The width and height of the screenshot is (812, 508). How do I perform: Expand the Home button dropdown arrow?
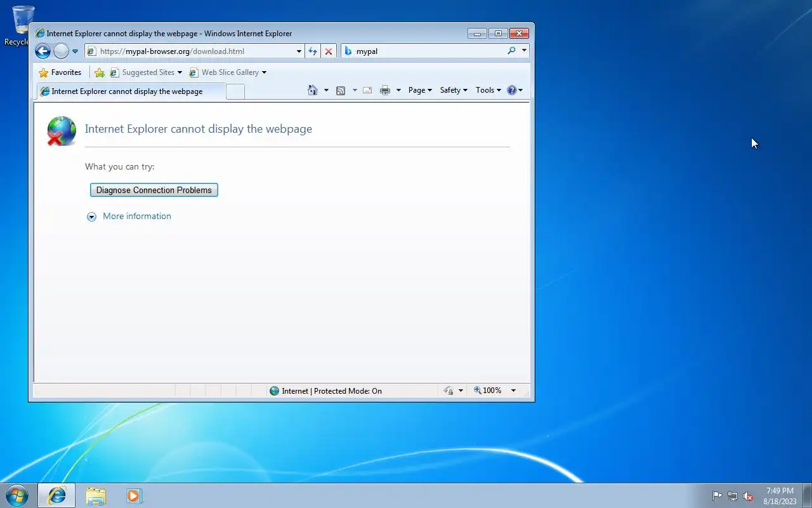[326, 90]
